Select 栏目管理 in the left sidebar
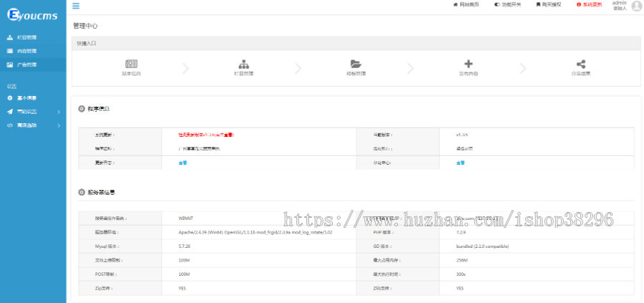 [26, 37]
